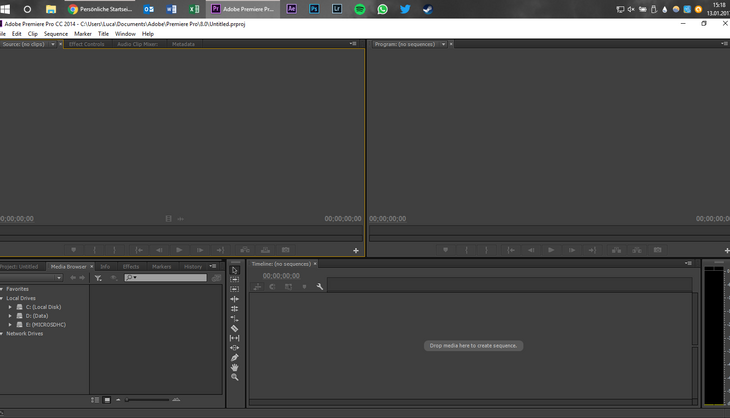The image size is (730, 418).
Task: Click Overwrite button in Source monitor
Action: click(265, 250)
